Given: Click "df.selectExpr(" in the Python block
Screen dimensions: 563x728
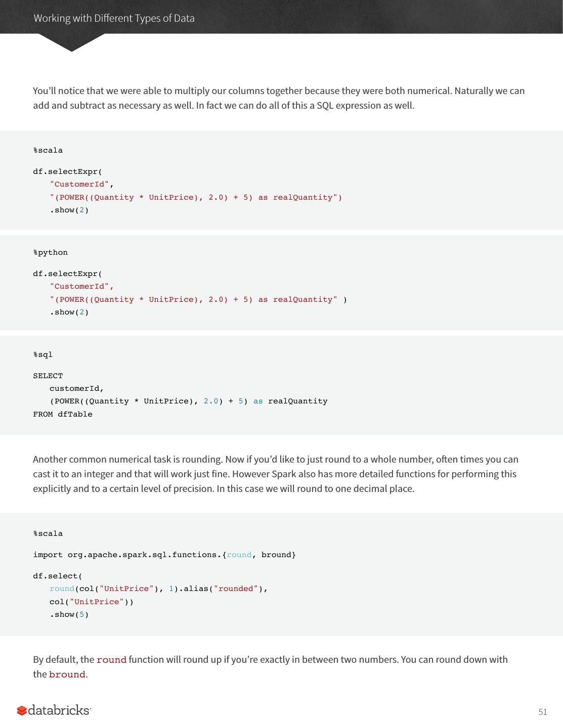Looking at the screenshot, I should (x=67, y=274).
